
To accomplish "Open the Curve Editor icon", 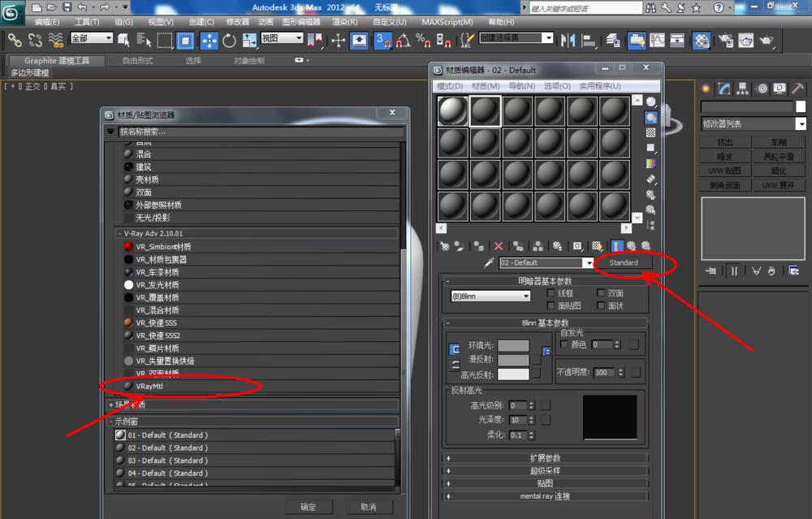I will (657, 41).
